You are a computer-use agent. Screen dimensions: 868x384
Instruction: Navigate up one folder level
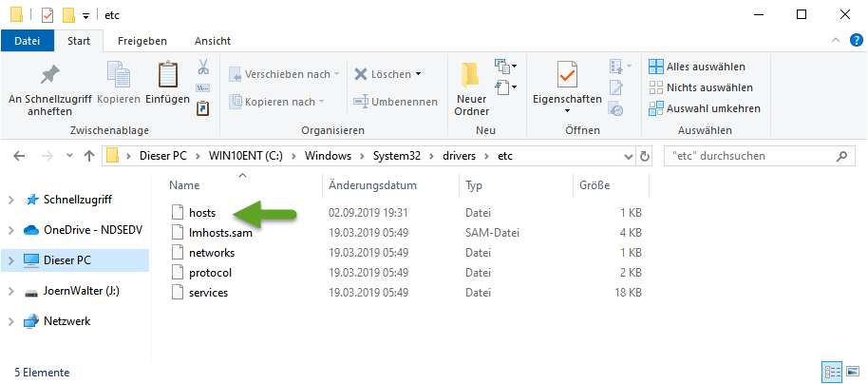click(88, 156)
